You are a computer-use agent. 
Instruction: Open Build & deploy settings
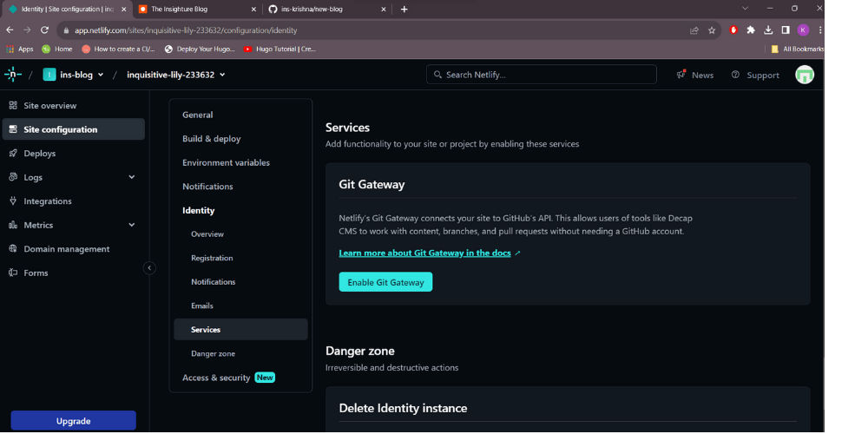[212, 139]
